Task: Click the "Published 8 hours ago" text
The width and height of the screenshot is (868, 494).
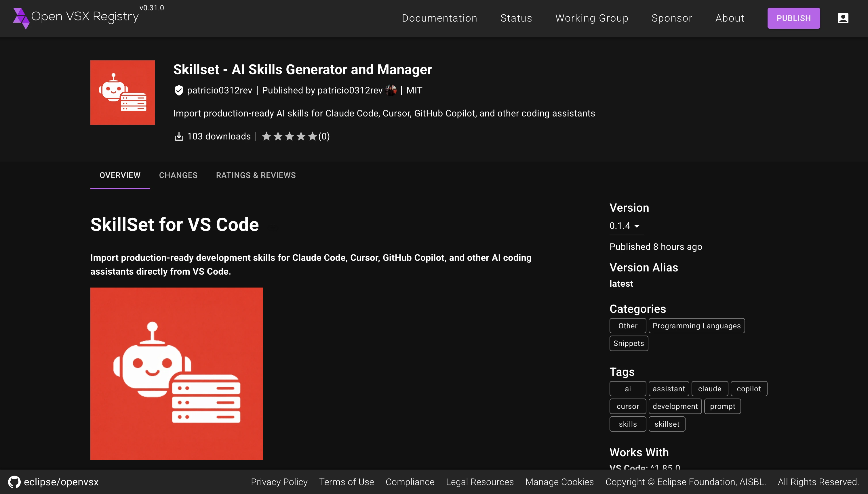Action: [656, 247]
